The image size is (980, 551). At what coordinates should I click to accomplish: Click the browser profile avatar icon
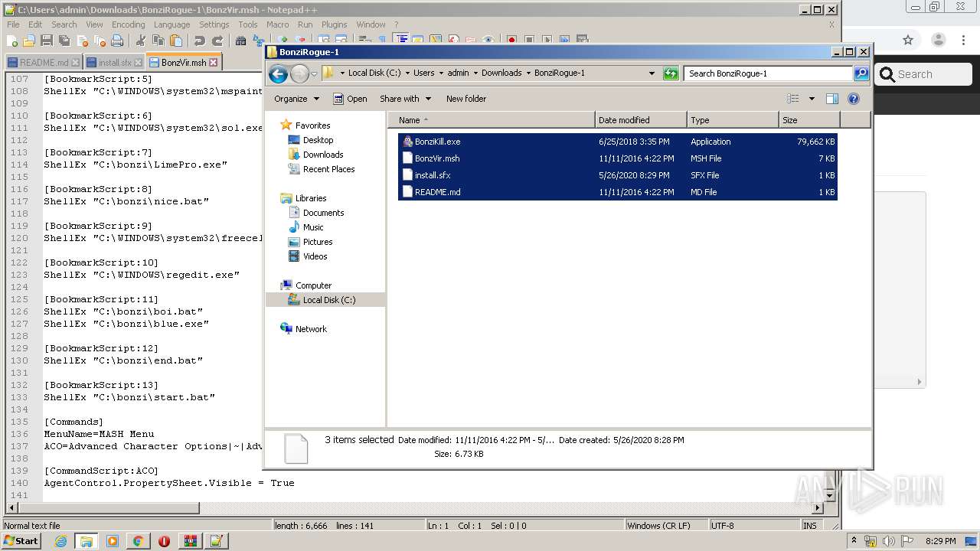click(x=939, y=40)
